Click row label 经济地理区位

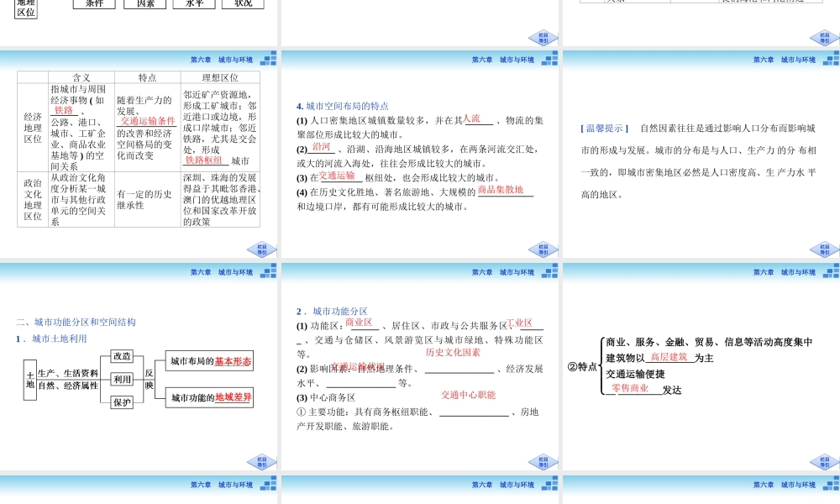[x=33, y=128]
